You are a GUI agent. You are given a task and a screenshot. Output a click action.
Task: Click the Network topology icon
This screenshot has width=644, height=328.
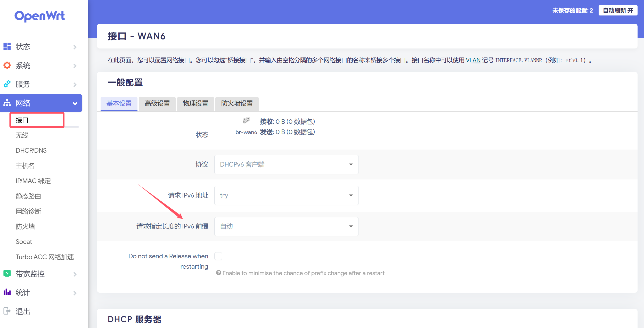pyautogui.click(x=7, y=103)
